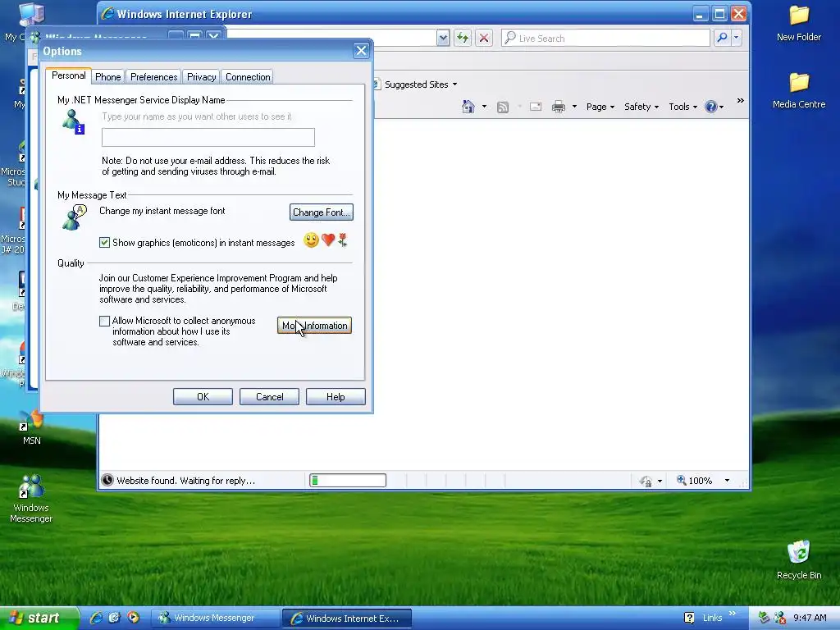
Task: Click the display name text field
Action: pyautogui.click(x=208, y=138)
